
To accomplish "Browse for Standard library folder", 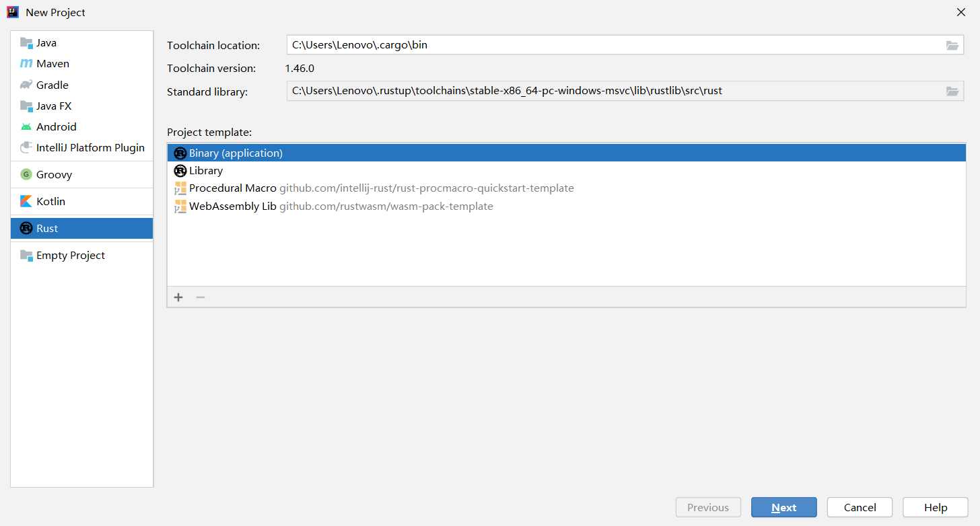I will 952,91.
